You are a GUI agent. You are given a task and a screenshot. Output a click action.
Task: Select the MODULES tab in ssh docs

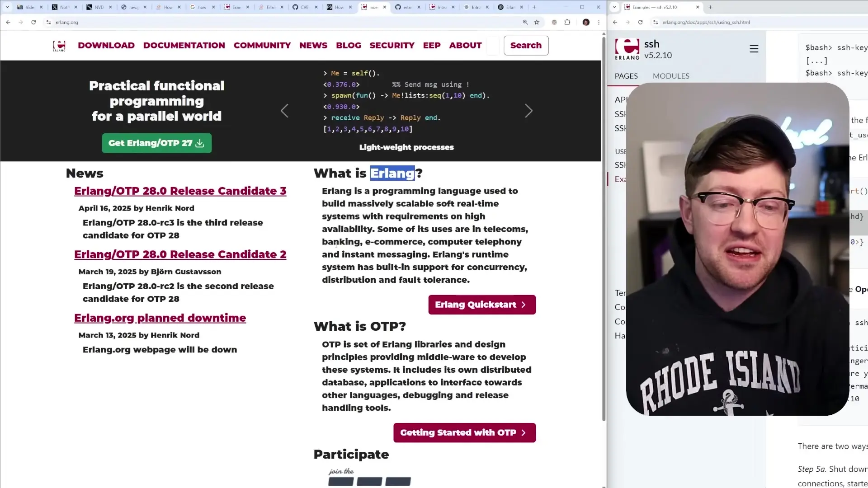point(671,76)
